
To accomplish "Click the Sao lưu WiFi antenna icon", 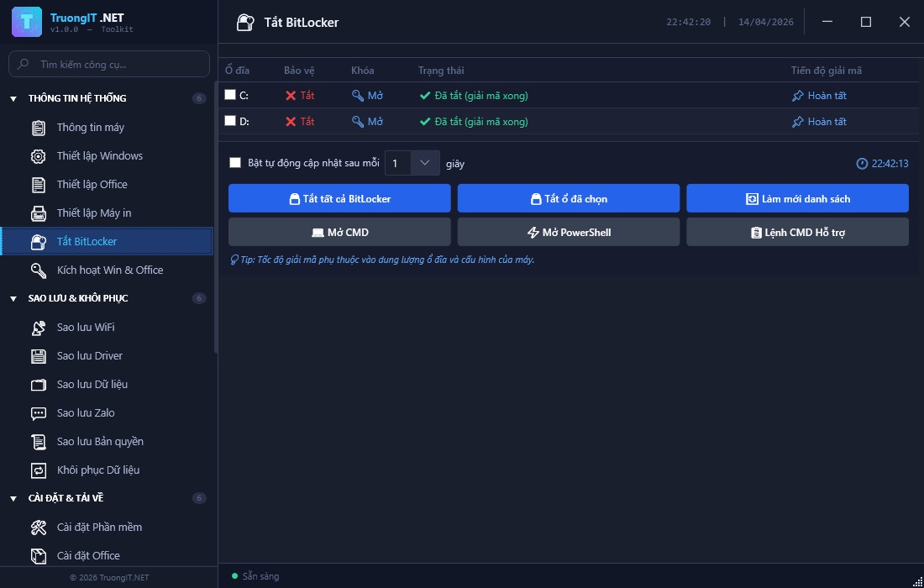I will point(39,327).
